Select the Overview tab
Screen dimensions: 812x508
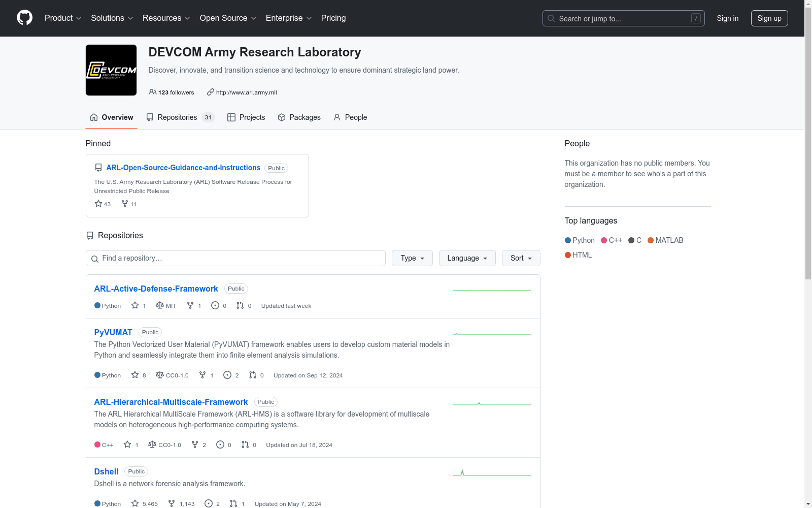point(112,117)
